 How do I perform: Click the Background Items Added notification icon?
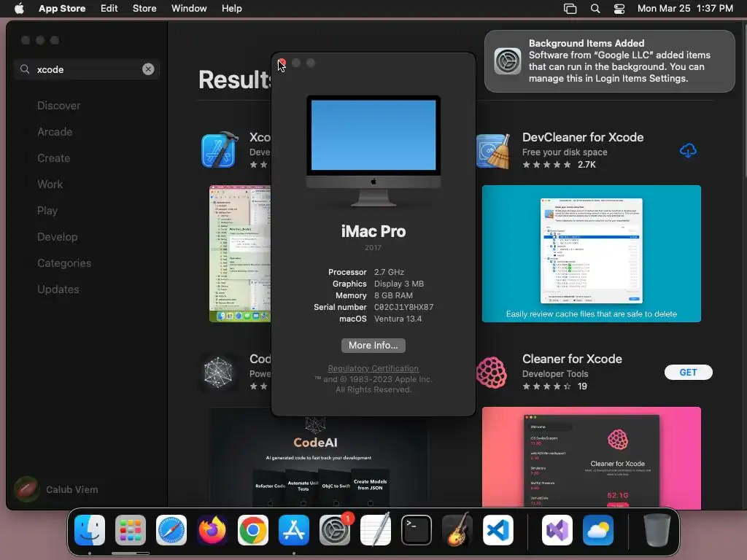pos(508,61)
